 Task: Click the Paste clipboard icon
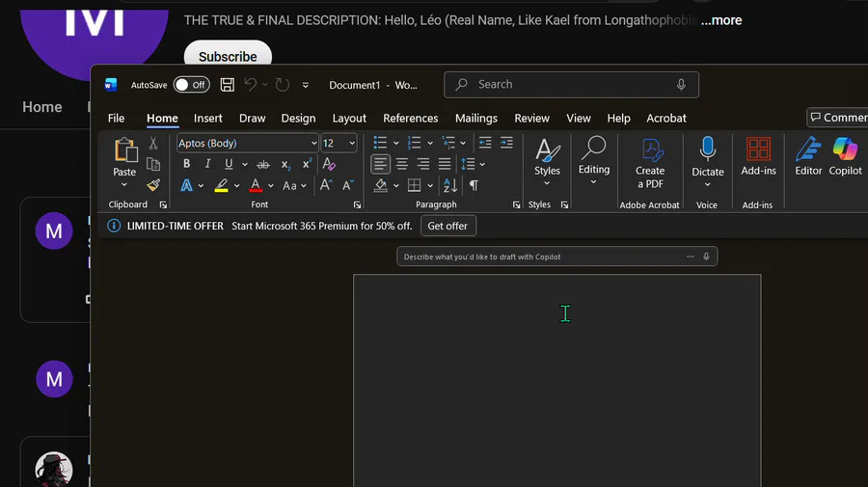point(125,150)
